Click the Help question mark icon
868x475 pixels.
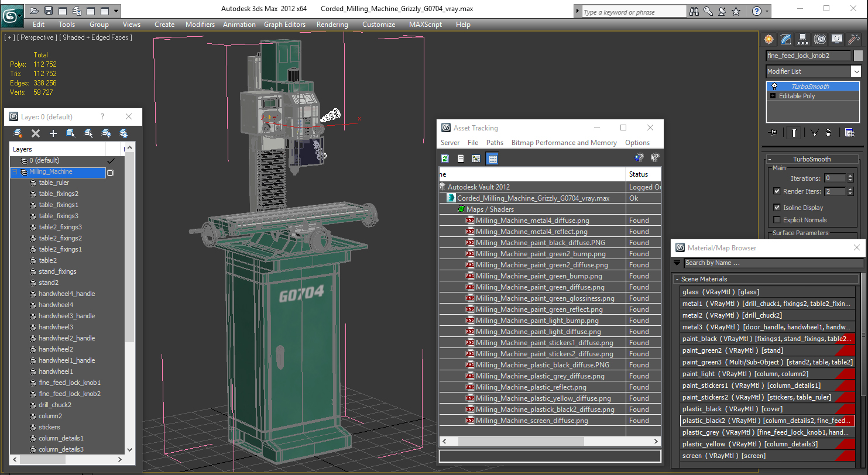(x=757, y=11)
